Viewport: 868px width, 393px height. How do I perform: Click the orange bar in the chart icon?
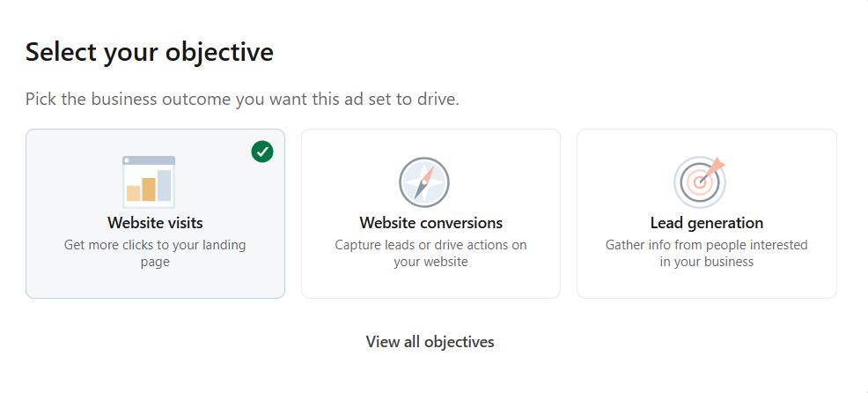coord(149,189)
